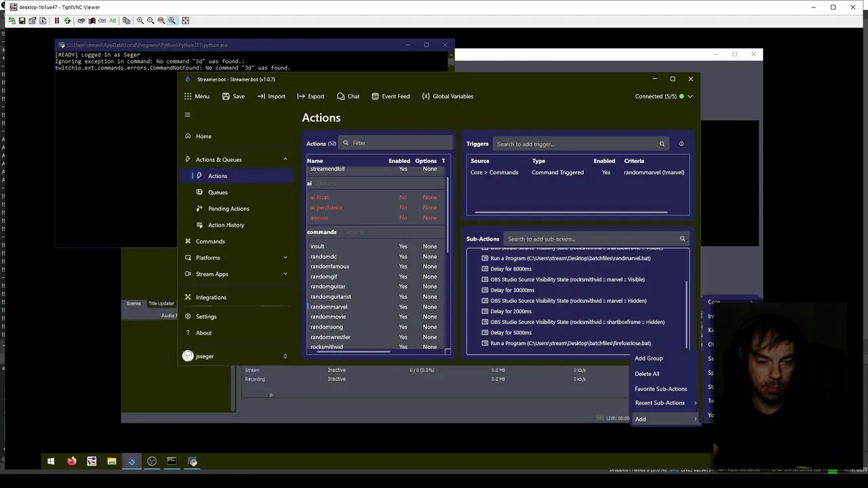Select the randomguitarist action row
Screen dimensions: 868x488
click(376, 296)
